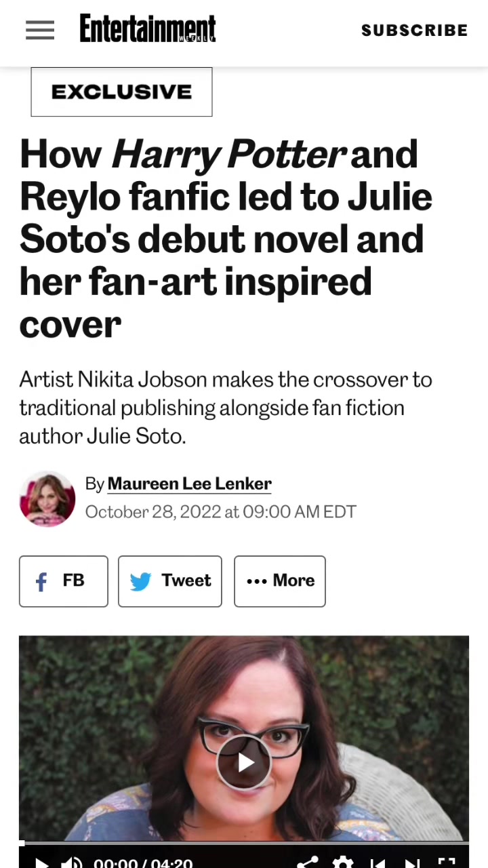Click the video progress bar
488x868 pixels.
(244, 843)
